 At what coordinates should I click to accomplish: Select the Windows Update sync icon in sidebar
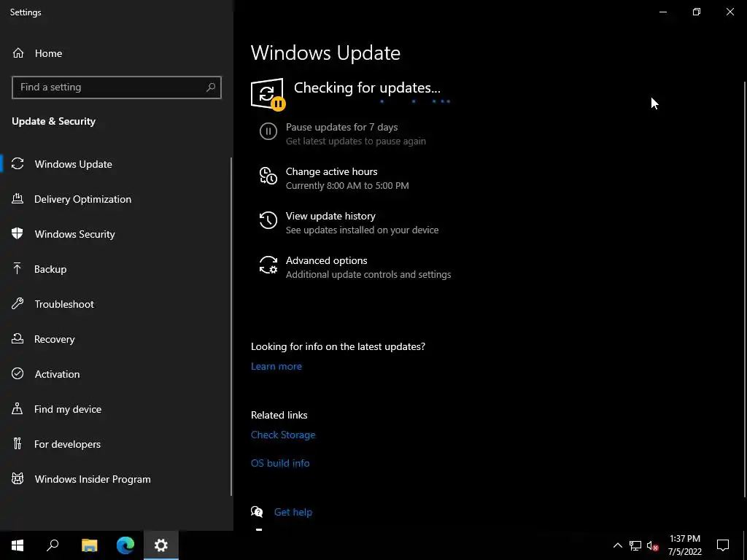[18, 164]
